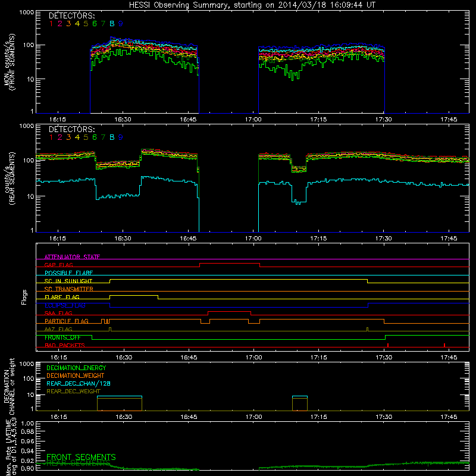This screenshot has width=476, height=476.
Task: Click the 16:30 tick label under the front segments plot
Action: pyautogui.click(x=123, y=120)
